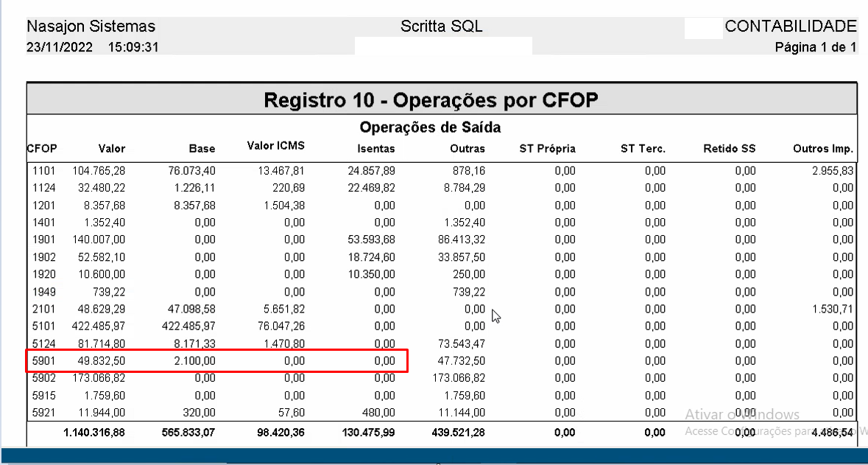The height and width of the screenshot is (465, 868).
Task: Click the total Valor 1.140.316,88
Action: (93, 433)
